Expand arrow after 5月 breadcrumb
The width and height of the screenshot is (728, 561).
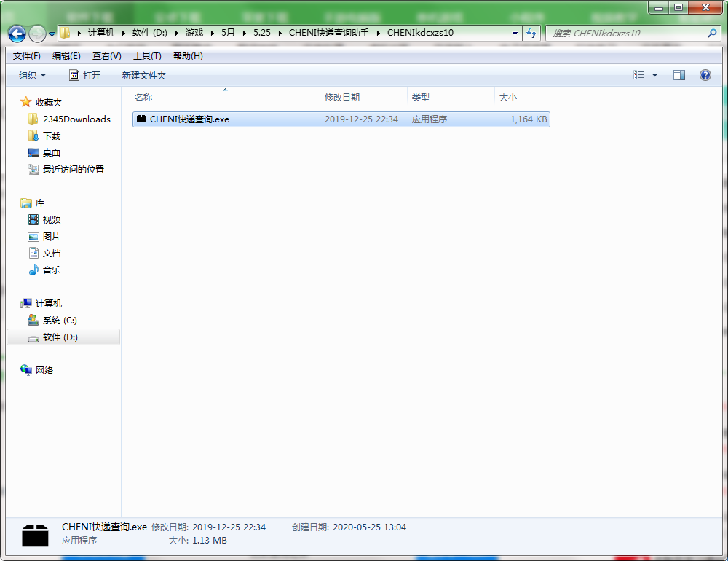pos(244,33)
